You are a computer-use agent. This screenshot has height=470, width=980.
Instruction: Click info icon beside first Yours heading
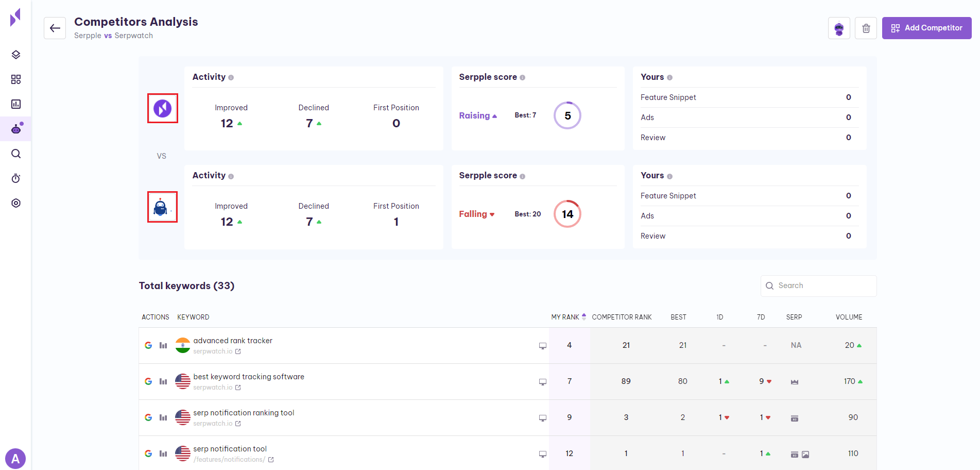669,78
